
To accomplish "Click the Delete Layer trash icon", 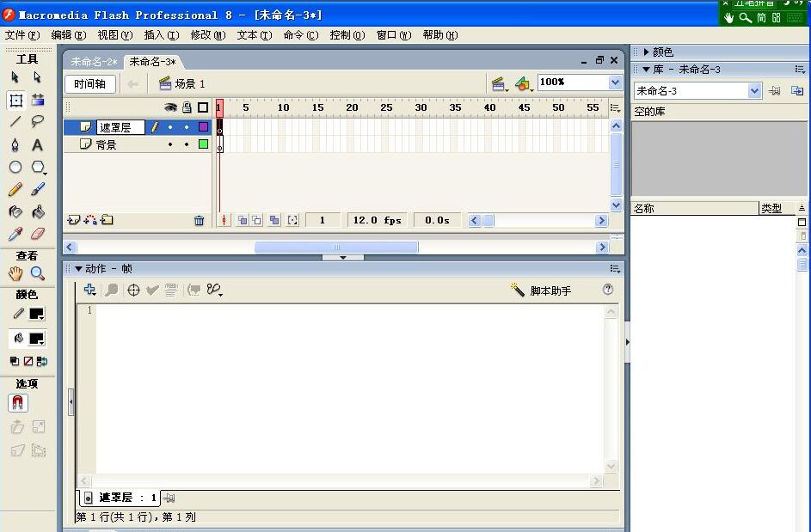I will coord(200,221).
